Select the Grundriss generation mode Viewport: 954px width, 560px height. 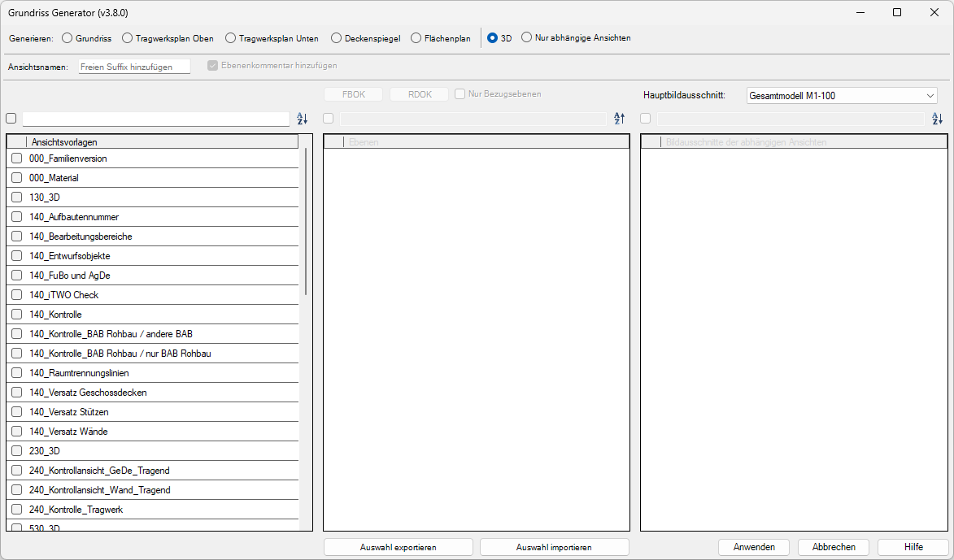tap(69, 37)
